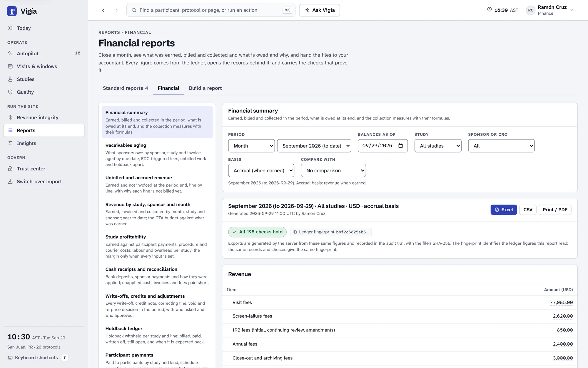This screenshot has width=588, height=368.
Task: Click the copy icon beside Ledger fingerprint
Action: pos(295,232)
